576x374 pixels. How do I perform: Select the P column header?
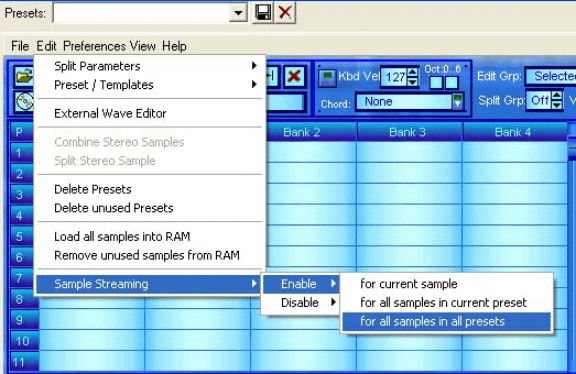tap(23, 132)
